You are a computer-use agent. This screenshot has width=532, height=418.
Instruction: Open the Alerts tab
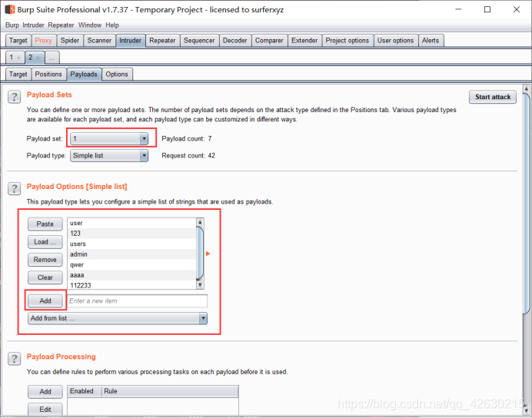pyautogui.click(x=431, y=41)
